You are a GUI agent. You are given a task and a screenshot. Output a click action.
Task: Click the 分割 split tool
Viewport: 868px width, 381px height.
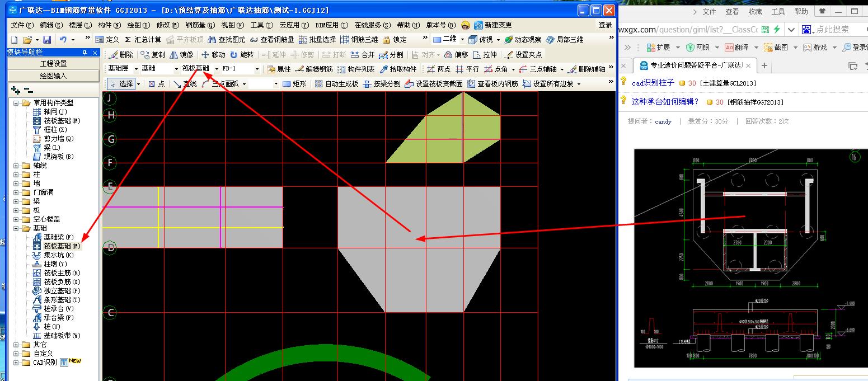pyautogui.click(x=391, y=54)
